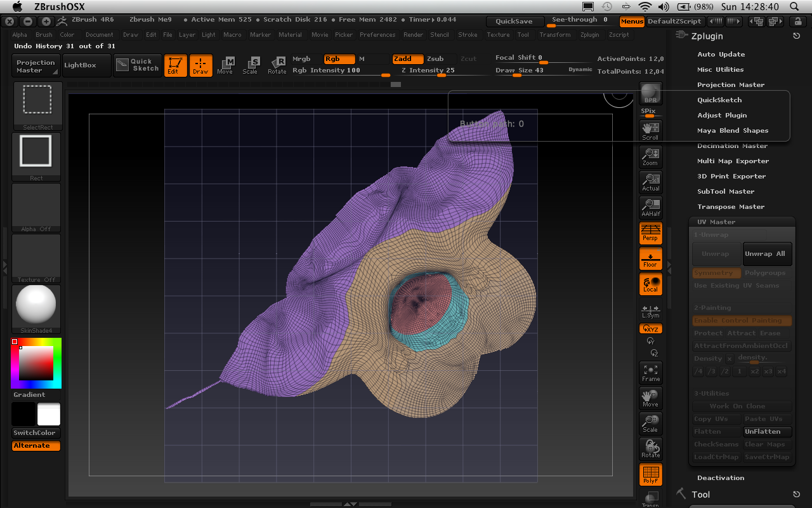The height and width of the screenshot is (508, 812).
Task: Open the SelectRect brush picker
Action: 37,105
